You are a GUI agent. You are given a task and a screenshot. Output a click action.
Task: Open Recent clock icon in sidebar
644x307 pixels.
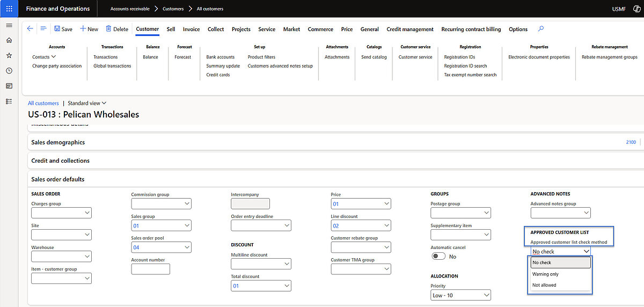pyautogui.click(x=9, y=70)
